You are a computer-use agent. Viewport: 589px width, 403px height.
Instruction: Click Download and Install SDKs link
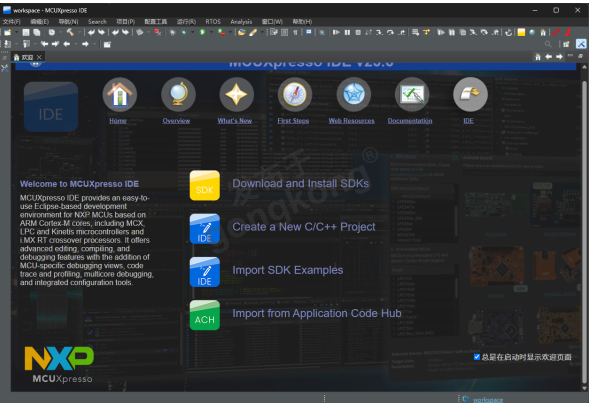[301, 183]
